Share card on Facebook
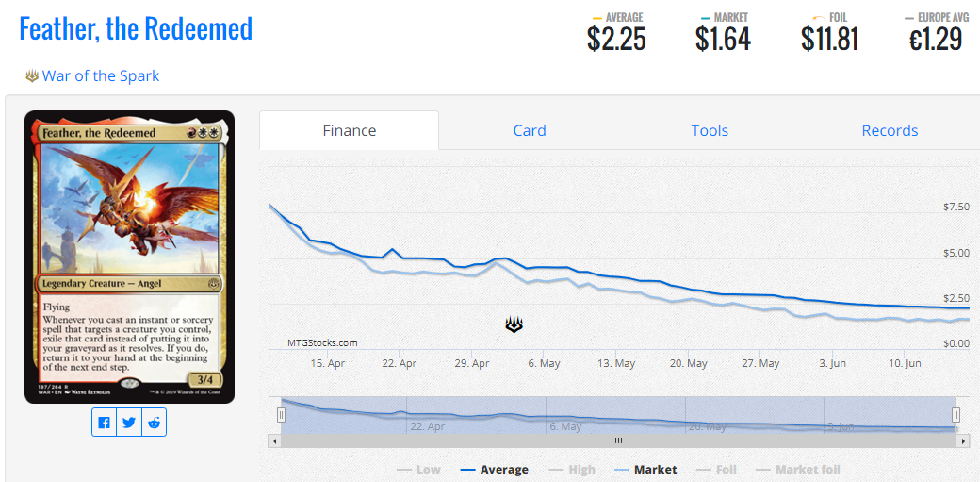Screen dimensions: 980x482 click(x=105, y=423)
